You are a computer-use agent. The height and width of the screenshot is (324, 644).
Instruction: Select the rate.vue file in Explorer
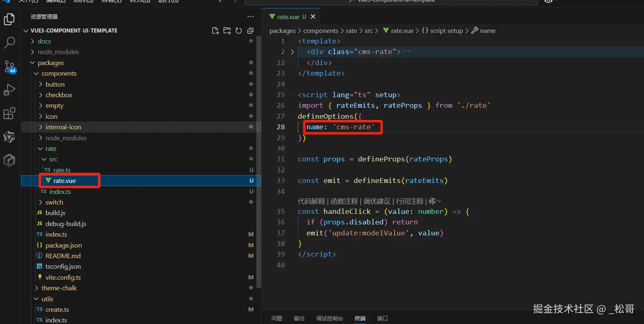[141, 180]
